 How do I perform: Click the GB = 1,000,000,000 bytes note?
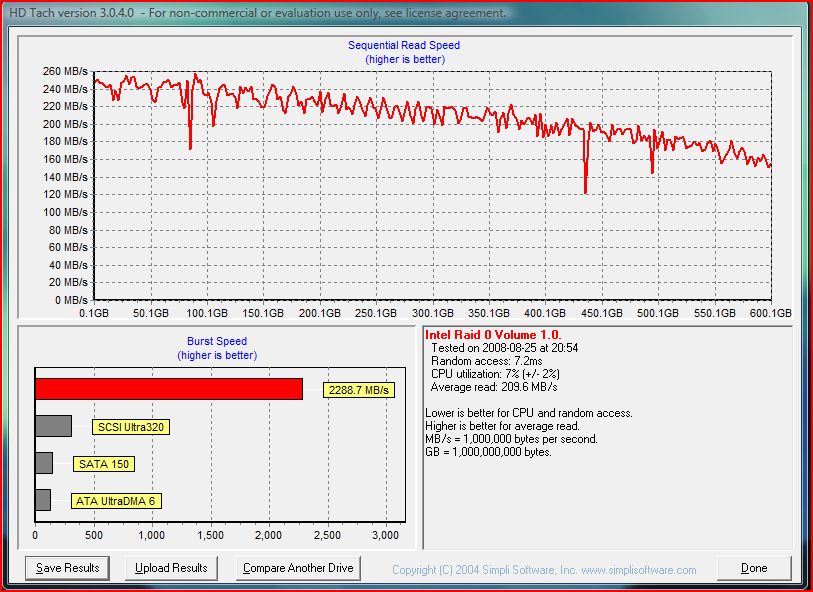pos(488,452)
